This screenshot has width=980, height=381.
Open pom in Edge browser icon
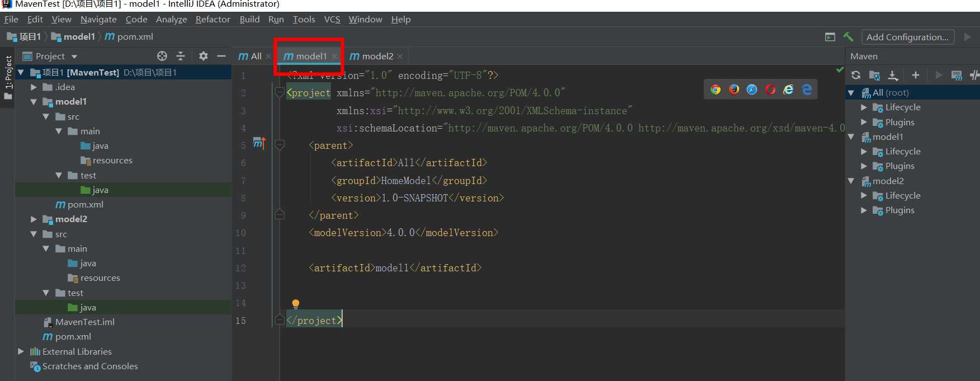807,90
